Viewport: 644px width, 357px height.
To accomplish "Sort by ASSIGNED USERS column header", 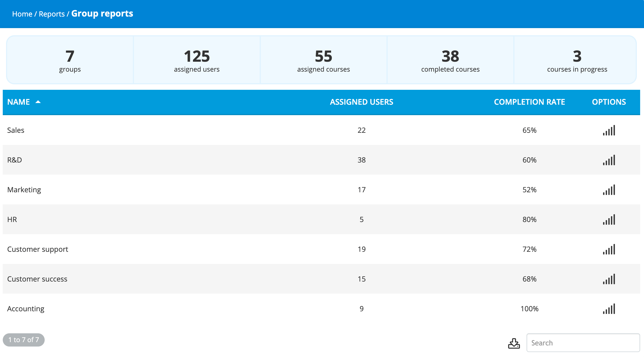I will [x=361, y=102].
